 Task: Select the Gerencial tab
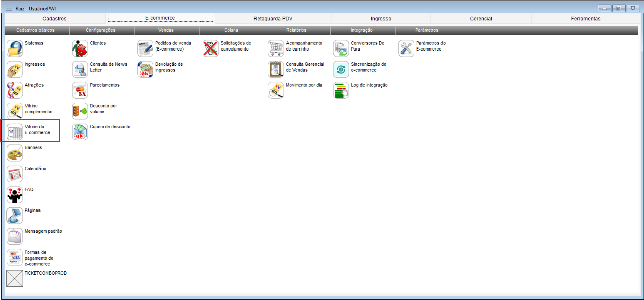click(x=481, y=19)
